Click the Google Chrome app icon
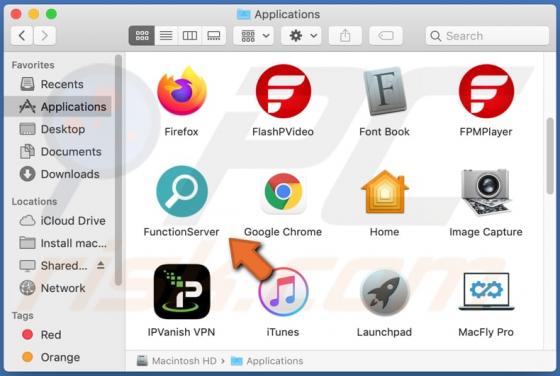560x376 pixels. pos(283,192)
